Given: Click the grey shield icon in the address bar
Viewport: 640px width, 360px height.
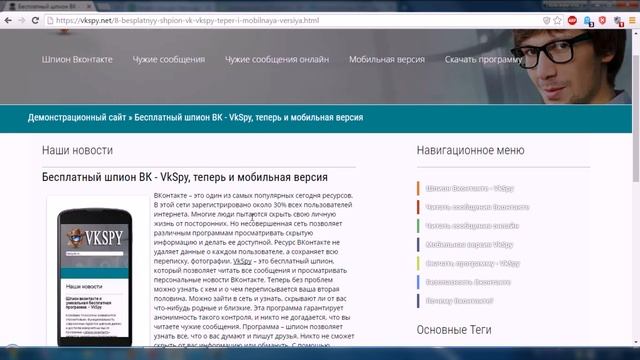Looking at the screenshot, I should click(547, 20).
